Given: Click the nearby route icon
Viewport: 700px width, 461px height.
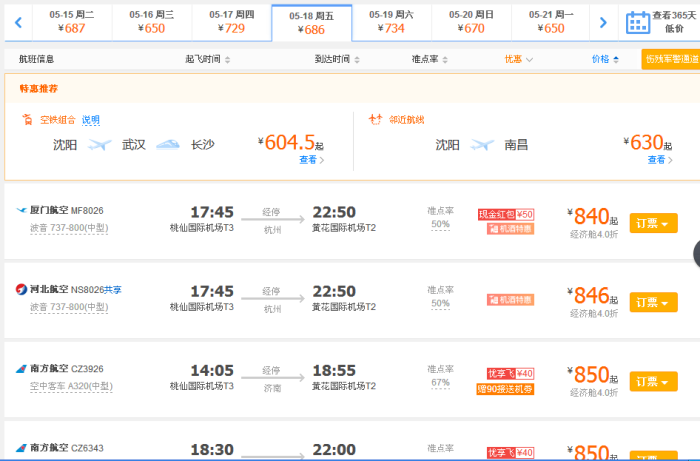Looking at the screenshot, I should click(x=375, y=120).
